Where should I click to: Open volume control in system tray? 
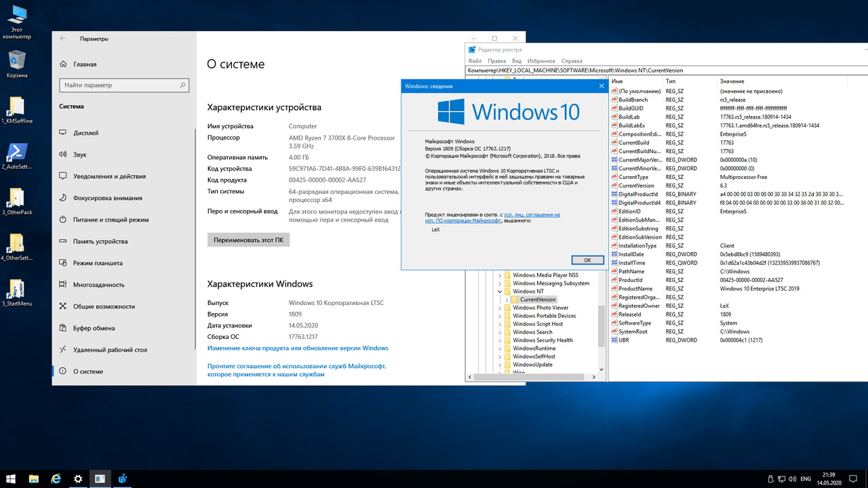pyautogui.click(x=791, y=479)
